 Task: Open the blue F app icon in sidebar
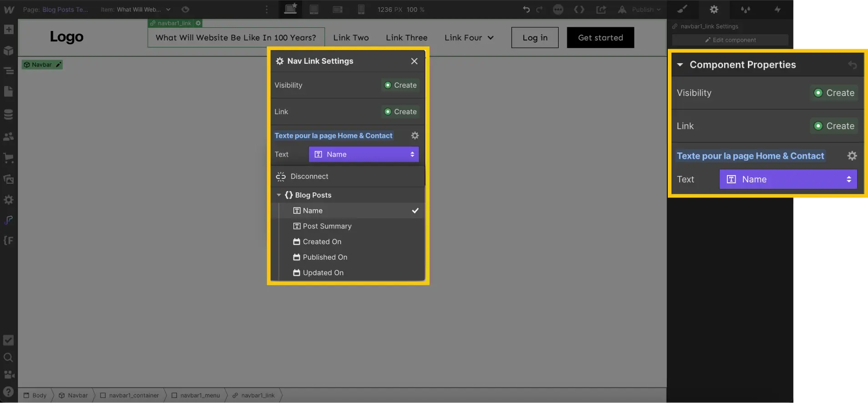pos(9,220)
